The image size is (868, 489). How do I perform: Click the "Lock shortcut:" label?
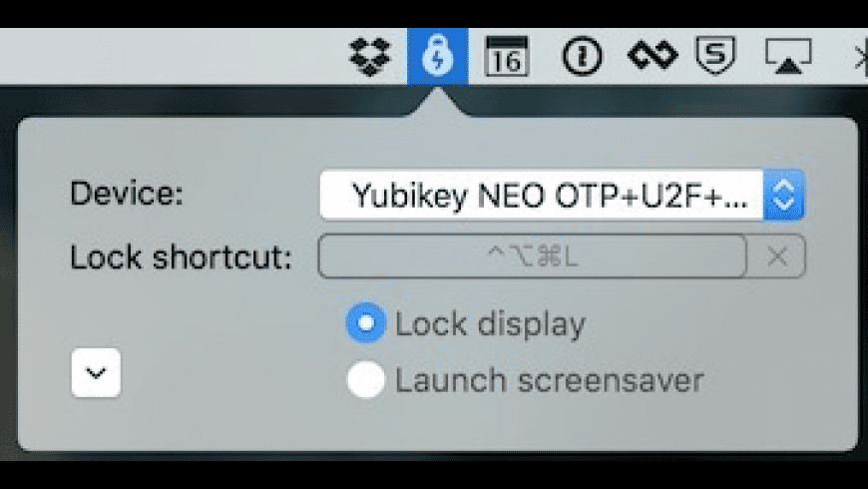pos(182,256)
